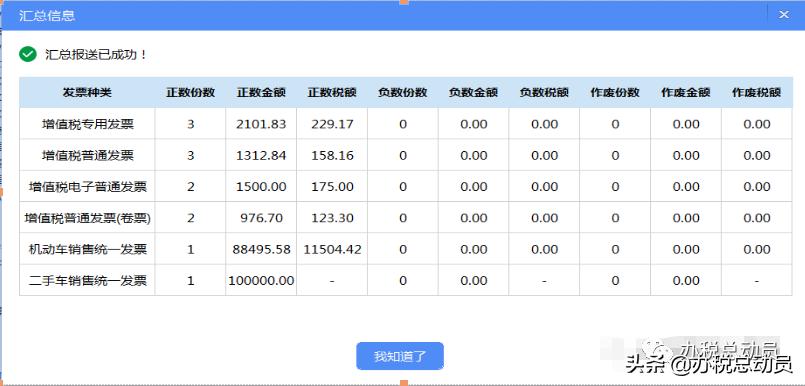The width and height of the screenshot is (805, 386).
Task: Click 正数份数 count for 机动车销售统一发票
Action: pyautogui.click(x=190, y=249)
